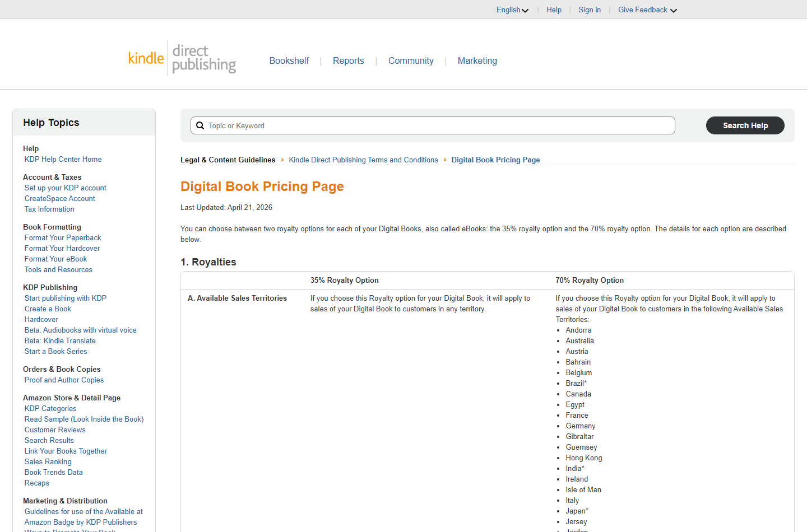Click the A. Available Sales Territories row label

pos(237,298)
